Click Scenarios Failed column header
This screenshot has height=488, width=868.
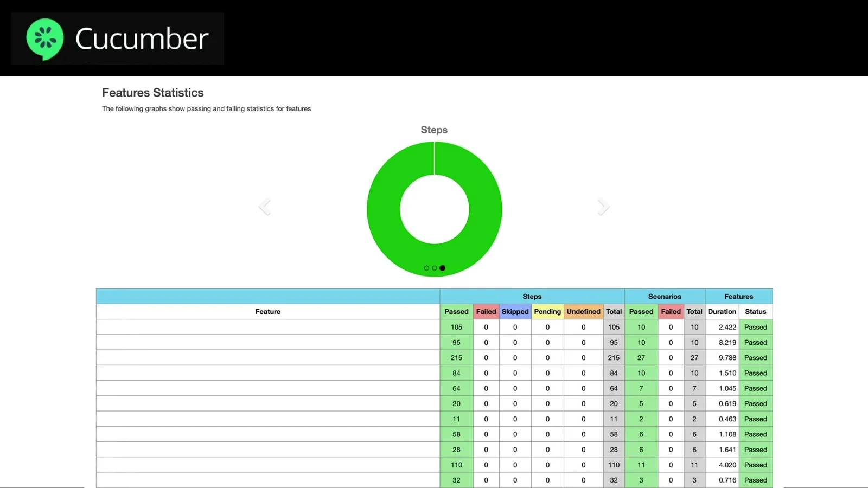(x=671, y=312)
